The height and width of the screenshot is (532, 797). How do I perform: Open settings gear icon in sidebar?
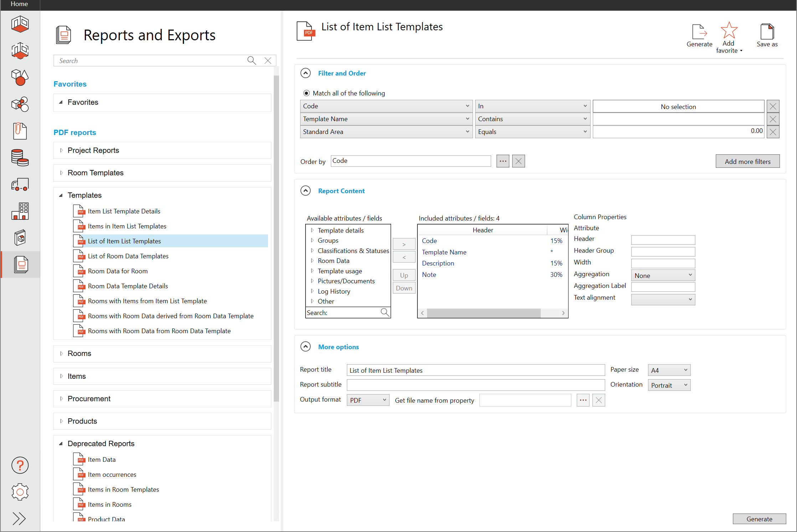coord(20,492)
